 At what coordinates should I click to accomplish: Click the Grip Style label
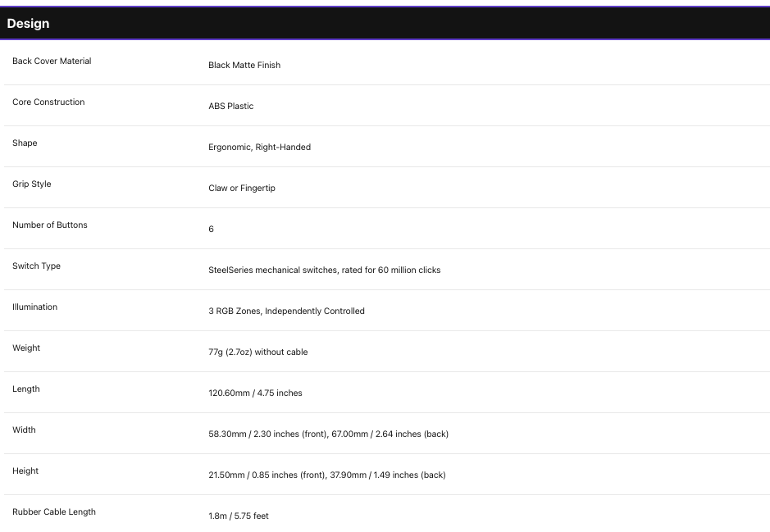tap(31, 184)
